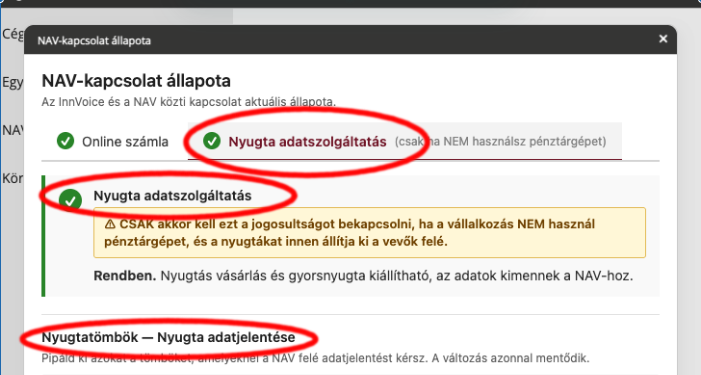The height and width of the screenshot is (375, 701).
Task: Switch to the Online számla tab
Action: [x=113, y=141]
